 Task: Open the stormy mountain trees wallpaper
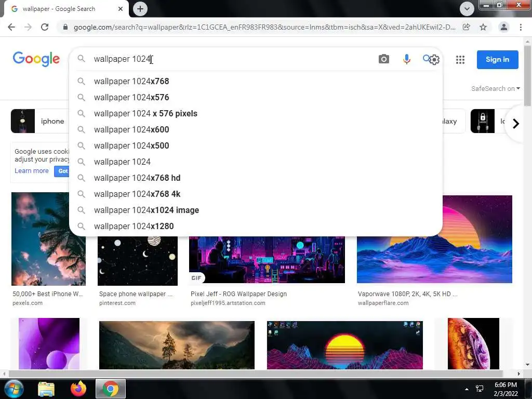tap(177, 345)
